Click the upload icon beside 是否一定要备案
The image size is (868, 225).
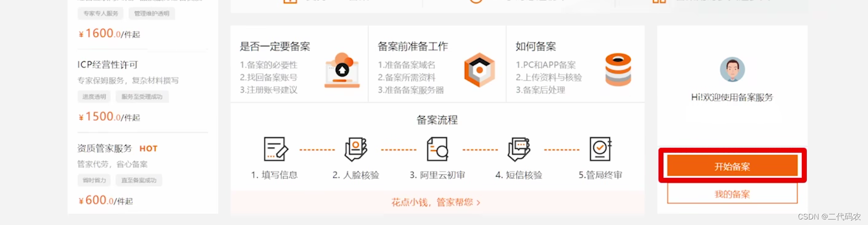click(x=342, y=70)
